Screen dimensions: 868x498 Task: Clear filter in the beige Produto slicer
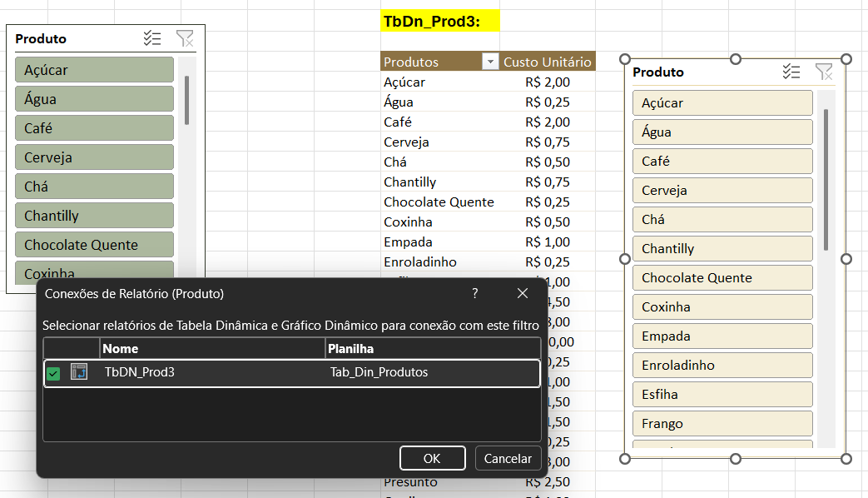click(824, 72)
